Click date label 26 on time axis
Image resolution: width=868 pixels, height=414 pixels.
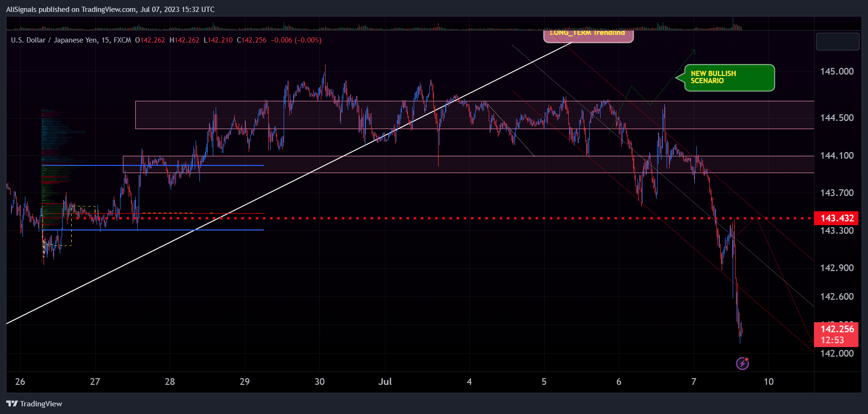pyautogui.click(x=20, y=381)
